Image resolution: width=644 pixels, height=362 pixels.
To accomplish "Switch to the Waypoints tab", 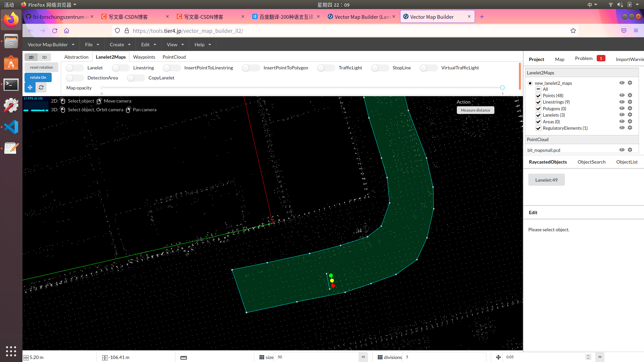I will [x=144, y=57].
